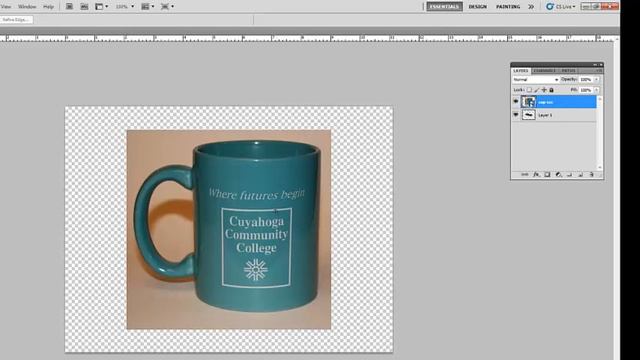Switch to the Channels tab
640x360 pixels.
point(544,71)
